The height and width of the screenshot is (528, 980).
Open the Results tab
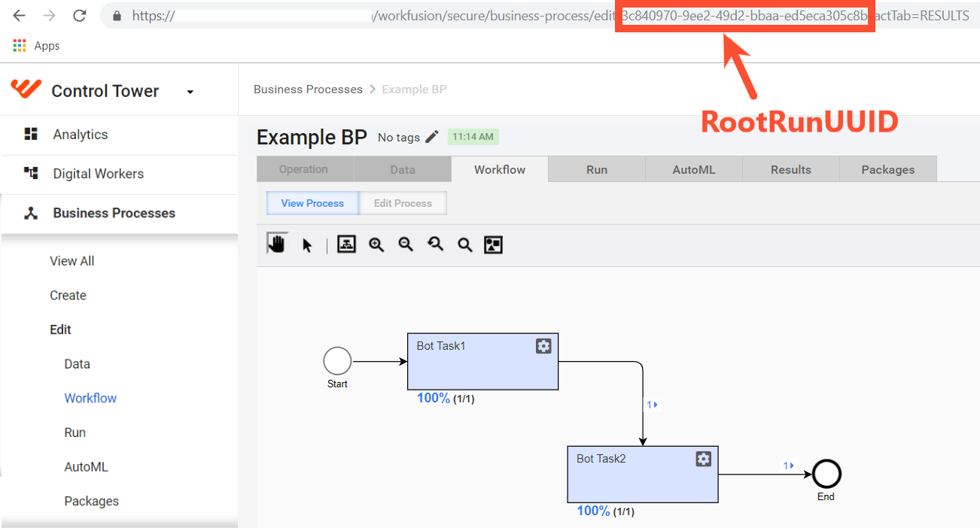click(791, 169)
